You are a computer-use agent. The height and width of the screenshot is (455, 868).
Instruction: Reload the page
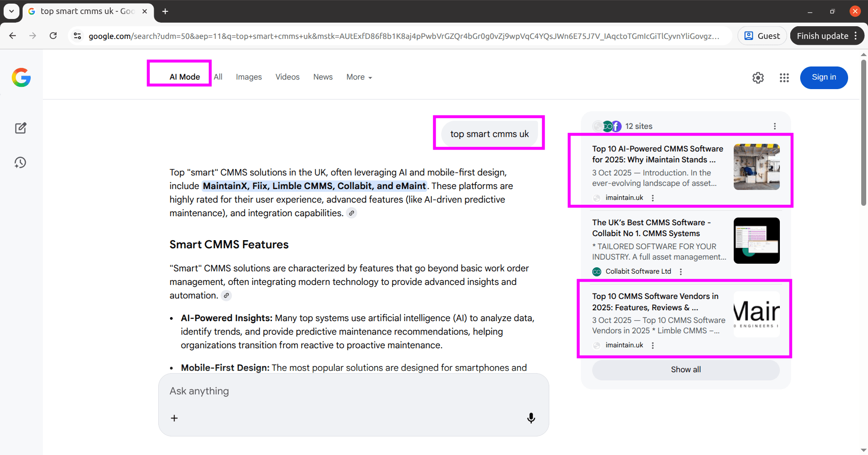pos(53,36)
